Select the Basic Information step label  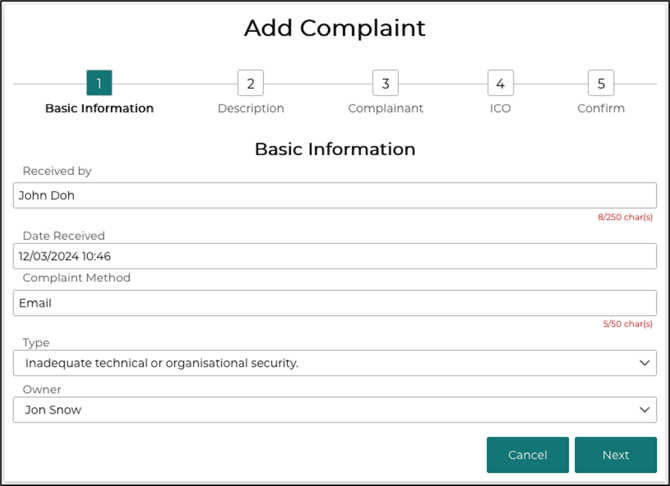coord(99,108)
